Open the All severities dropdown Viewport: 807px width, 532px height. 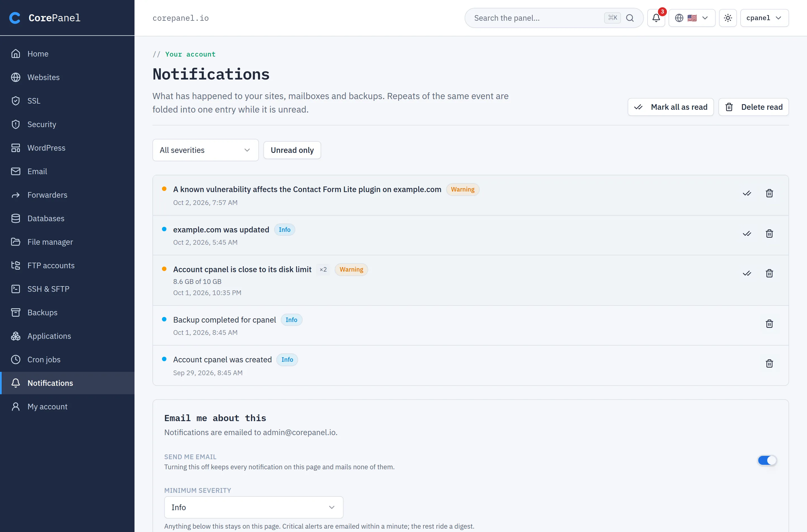205,150
